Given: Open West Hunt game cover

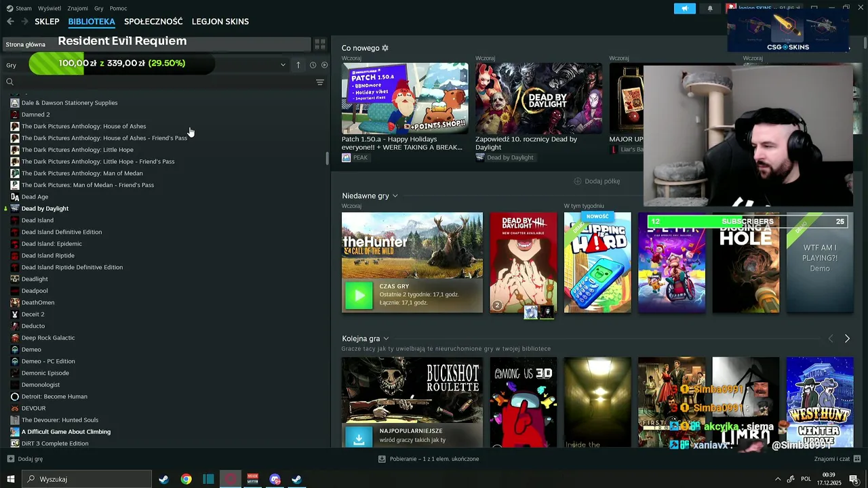Looking at the screenshot, I should point(820,403).
